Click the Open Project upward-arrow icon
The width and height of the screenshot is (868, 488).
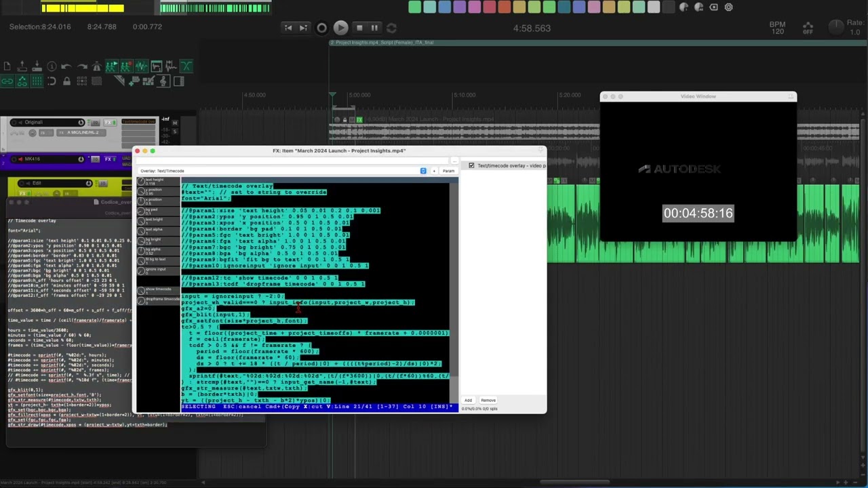22,66
